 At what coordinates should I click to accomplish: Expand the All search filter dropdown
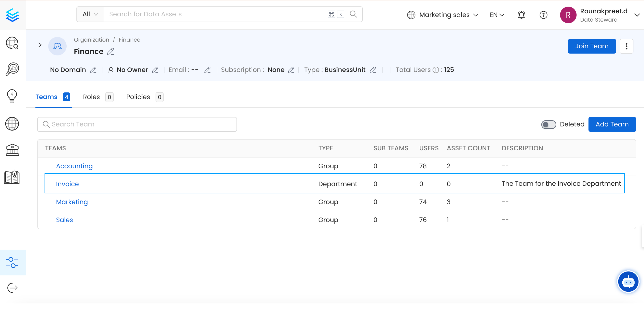90,14
